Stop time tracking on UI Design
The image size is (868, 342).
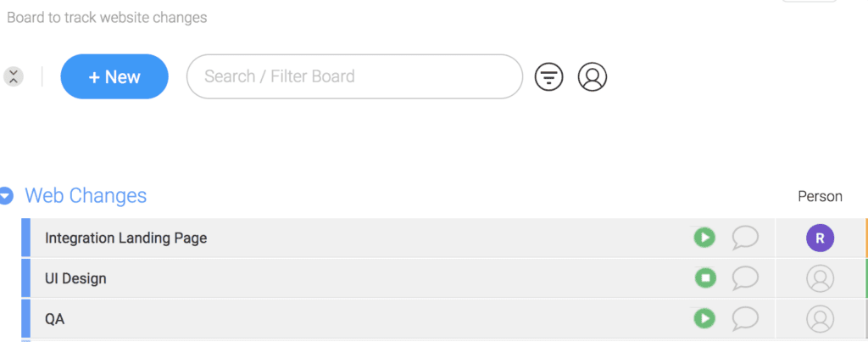tap(704, 278)
